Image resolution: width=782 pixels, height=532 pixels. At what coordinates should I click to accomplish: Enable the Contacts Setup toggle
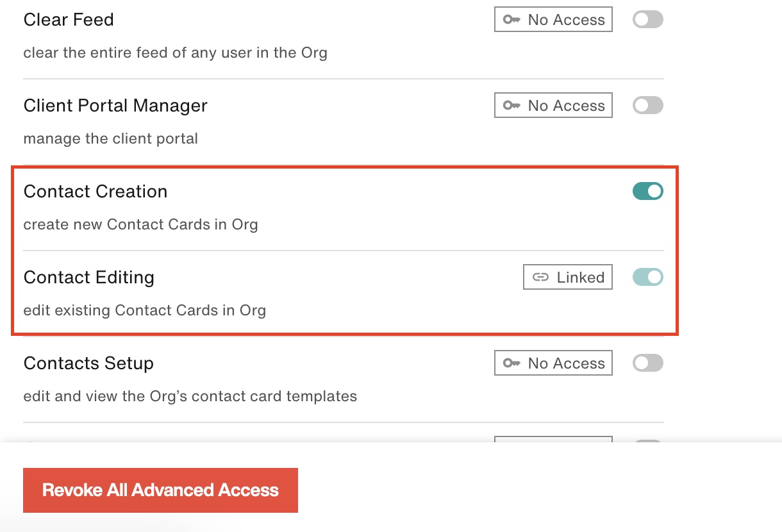tap(647, 363)
